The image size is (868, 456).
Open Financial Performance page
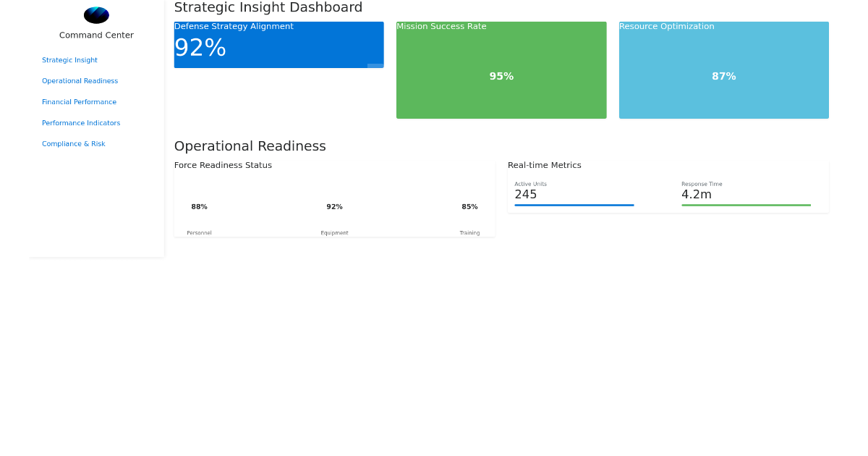click(x=79, y=101)
